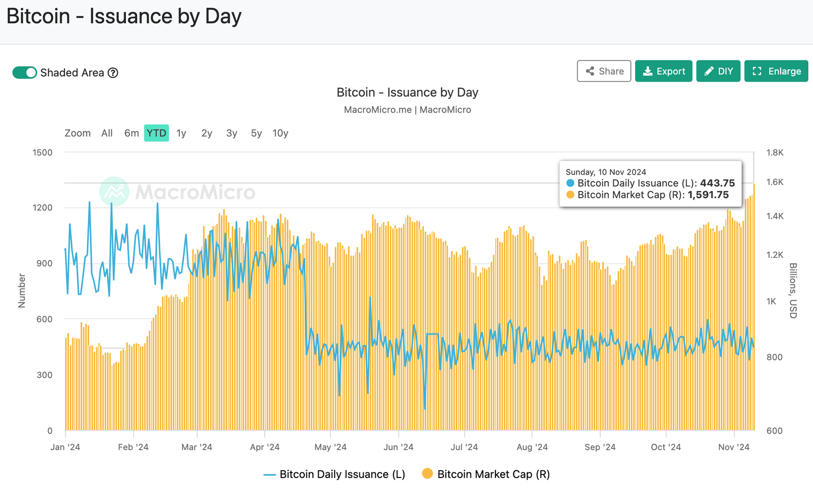Click the Bitcoin - Issuance by Day chart title

click(407, 93)
